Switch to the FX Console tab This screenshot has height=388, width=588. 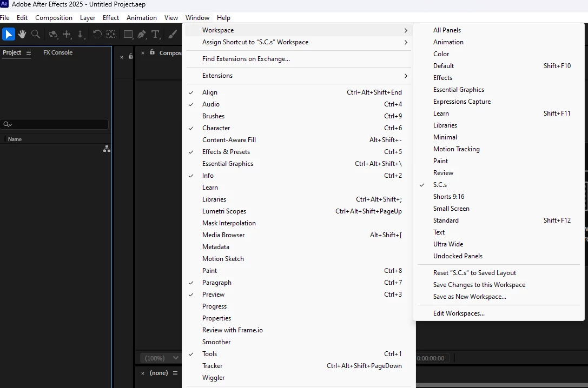click(58, 52)
